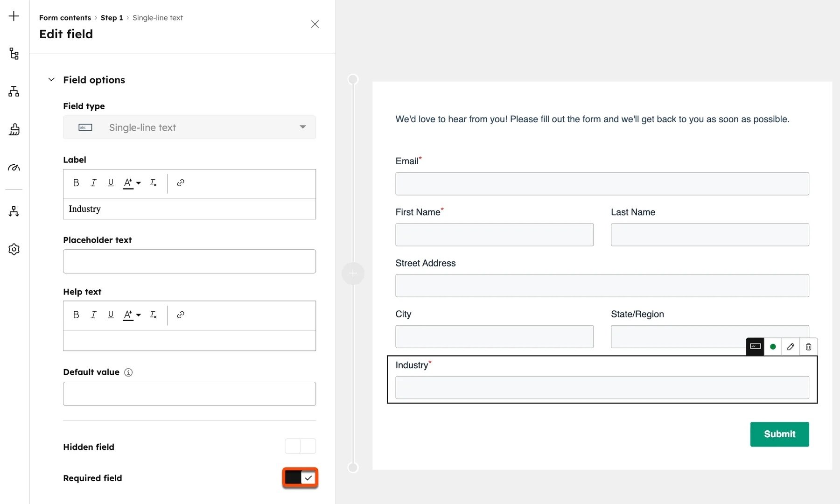Open the form contents tree icon

(14, 53)
